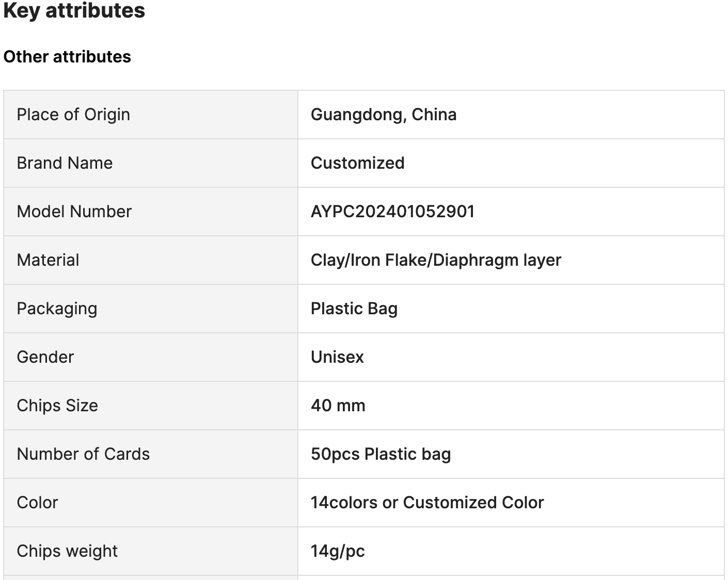Click the Plastic Bag packaging value
The height and width of the screenshot is (580, 728).
click(354, 309)
